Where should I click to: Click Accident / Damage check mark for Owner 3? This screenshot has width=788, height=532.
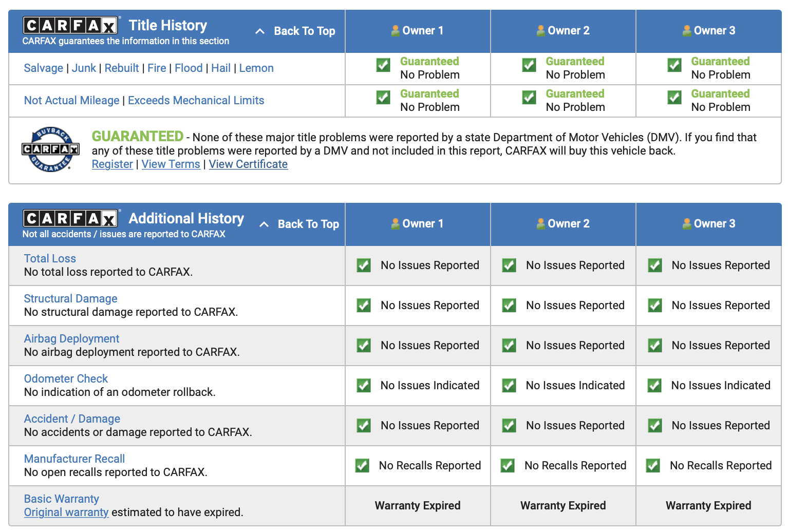click(x=655, y=425)
